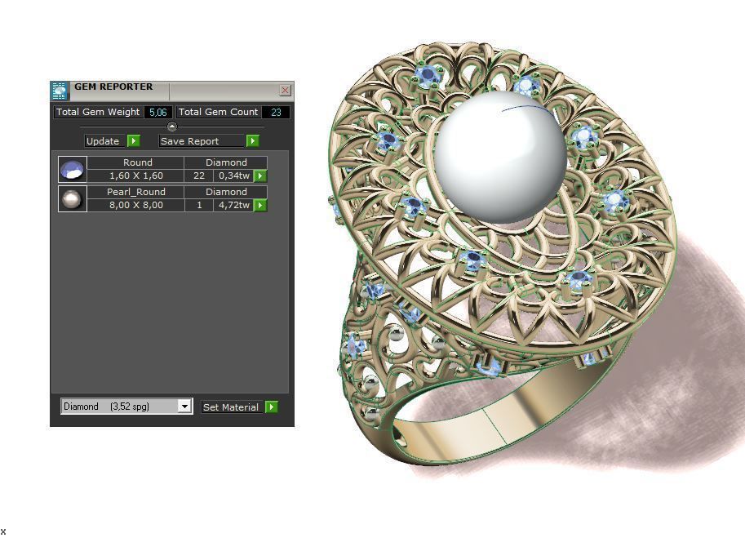Click the green arrow on the 4,72tw row
This screenshot has height=560, width=745.
[x=260, y=206]
